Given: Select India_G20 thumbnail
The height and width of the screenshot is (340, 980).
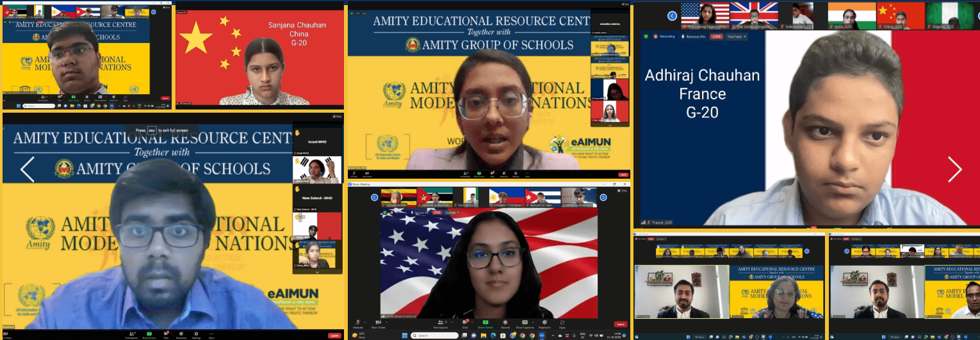Looking at the screenshot, I should [x=852, y=16].
